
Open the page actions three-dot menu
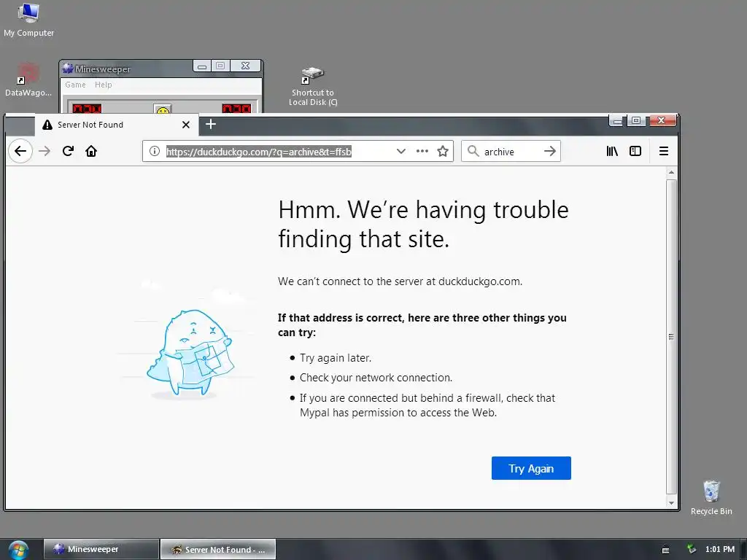pyautogui.click(x=422, y=151)
